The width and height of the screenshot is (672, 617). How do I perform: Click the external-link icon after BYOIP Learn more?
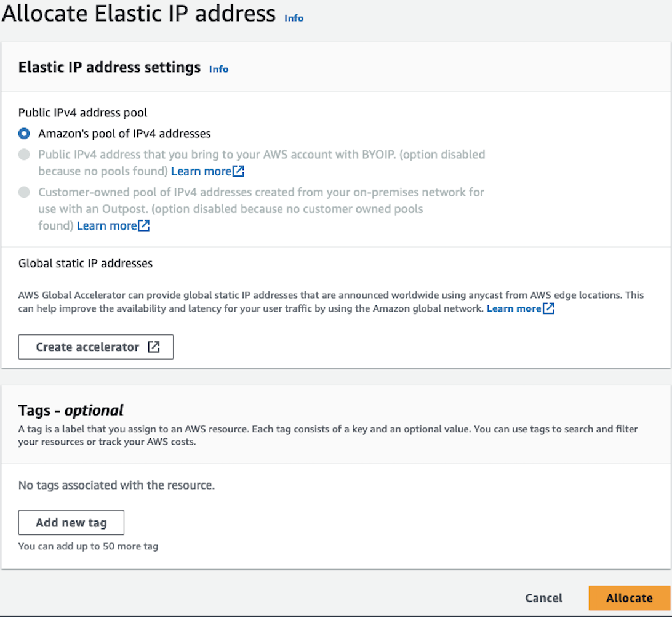239,171
